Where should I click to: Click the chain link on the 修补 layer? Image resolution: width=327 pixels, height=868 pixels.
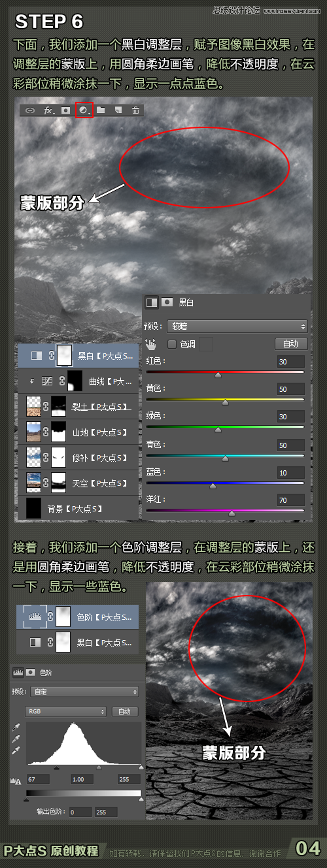pyautogui.click(x=46, y=458)
